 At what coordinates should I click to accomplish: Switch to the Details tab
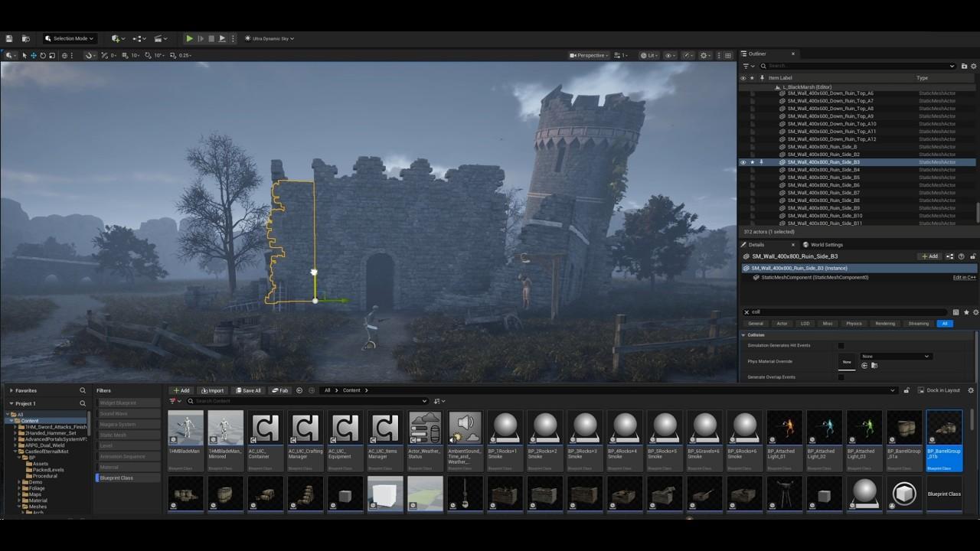[x=756, y=245]
